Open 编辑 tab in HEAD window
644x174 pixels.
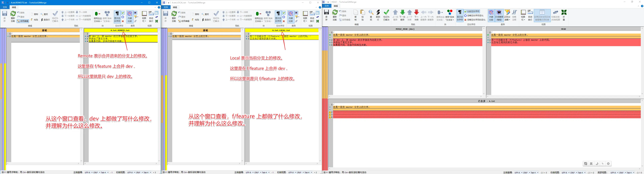336,6
